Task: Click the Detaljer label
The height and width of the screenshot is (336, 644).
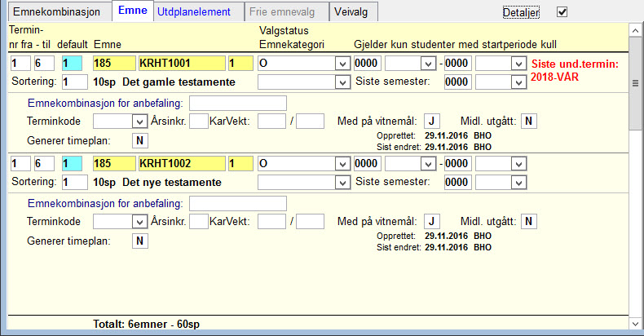Action: point(521,12)
